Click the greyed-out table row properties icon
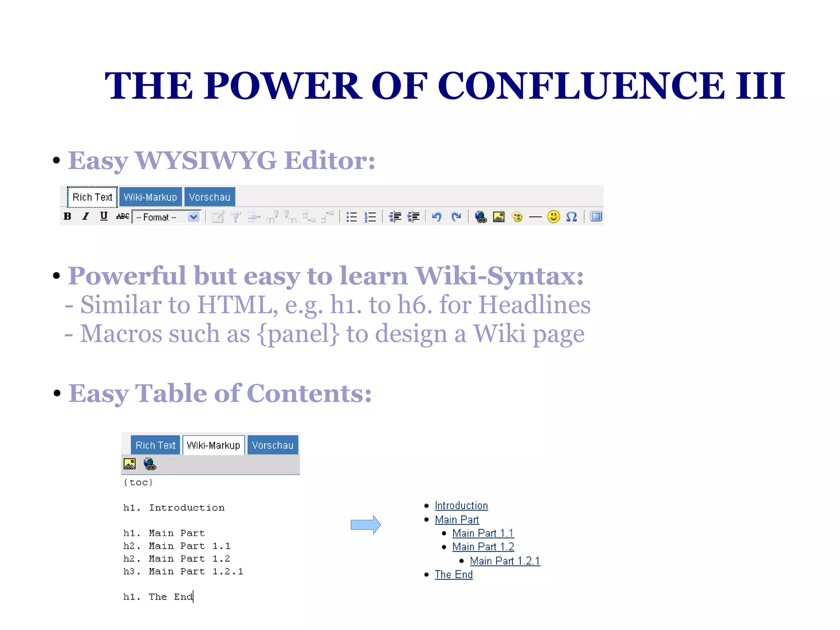840x630 pixels. point(236,217)
